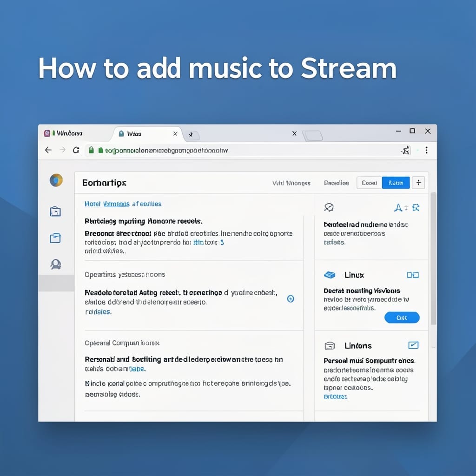The width and height of the screenshot is (476, 476).
Task: Click the green padlock in the address bar
Action: (91, 150)
